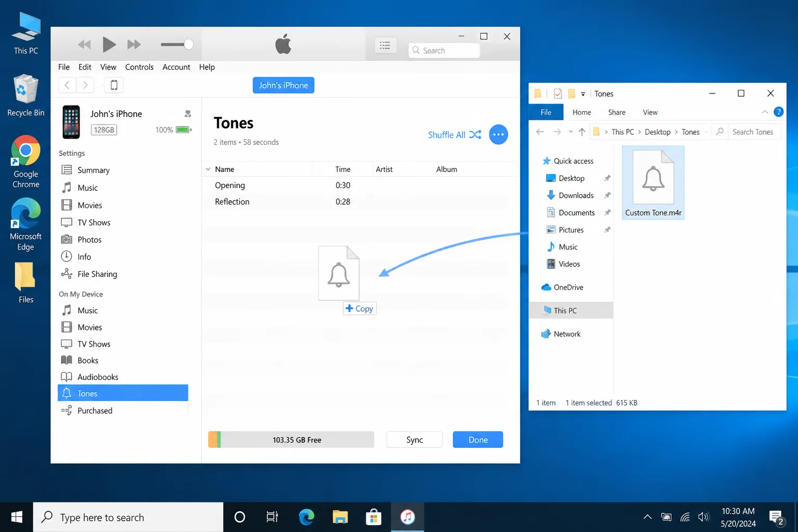Open Downloads in Quick access
The height and width of the screenshot is (532, 798).
point(576,195)
